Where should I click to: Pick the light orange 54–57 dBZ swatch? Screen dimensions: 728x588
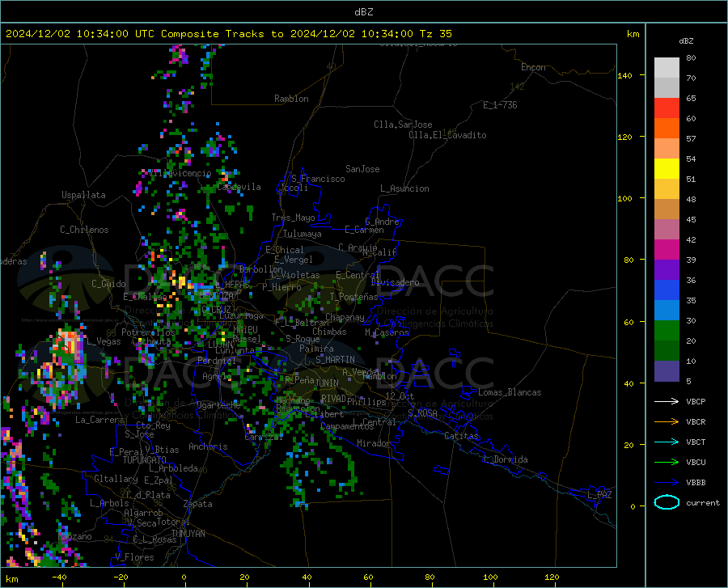coord(667,149)
